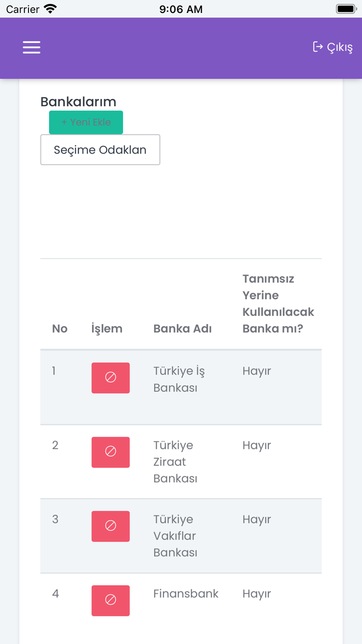Tap the Çıkış logout button
This screenshot has height=644, width=362.
(333, 47)
